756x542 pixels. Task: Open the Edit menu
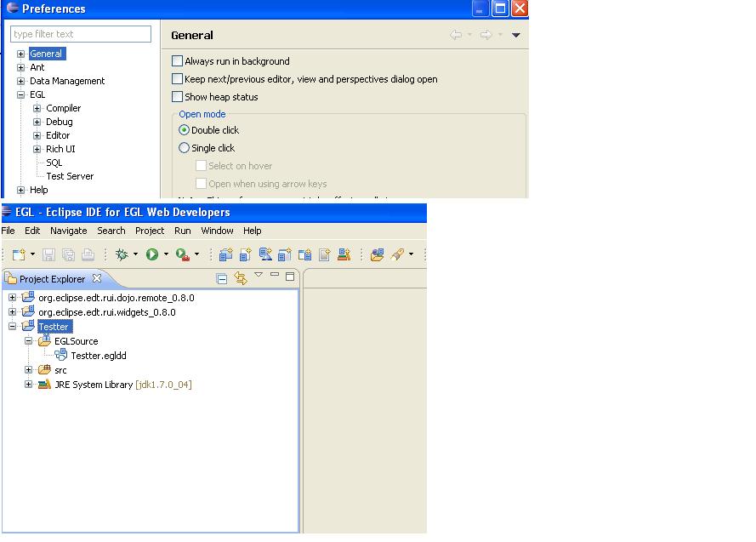[32, 231]
